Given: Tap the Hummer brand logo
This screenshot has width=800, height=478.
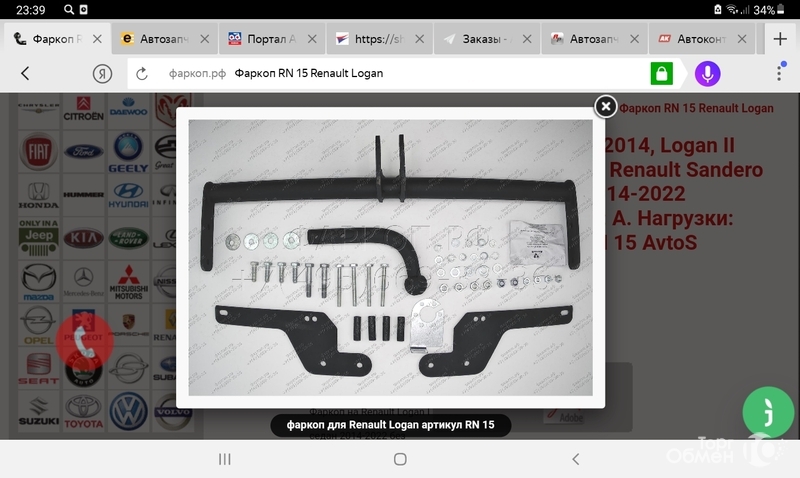Looking at the screenshot, I should pos(83,195).
